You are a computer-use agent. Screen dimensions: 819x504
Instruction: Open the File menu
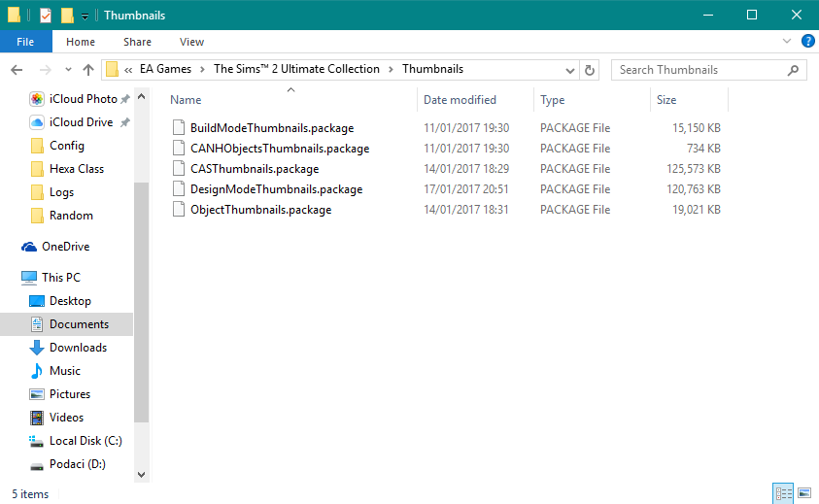25,42
